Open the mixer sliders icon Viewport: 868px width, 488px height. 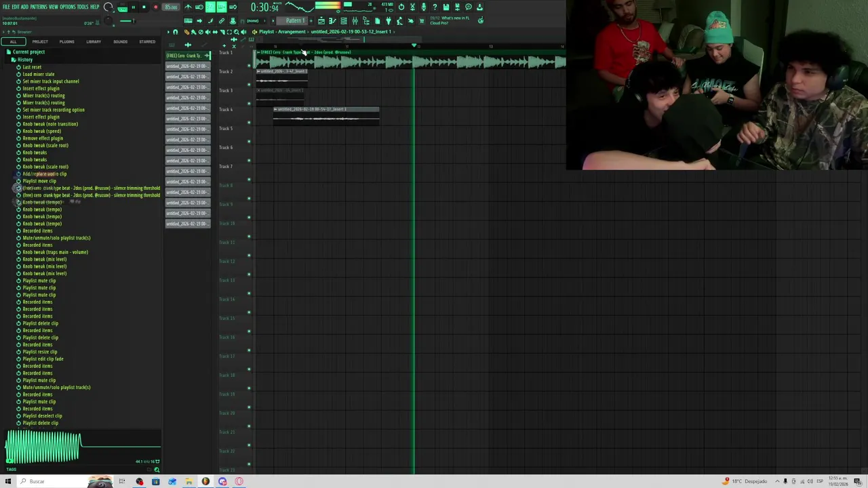(x=355, y=20)
